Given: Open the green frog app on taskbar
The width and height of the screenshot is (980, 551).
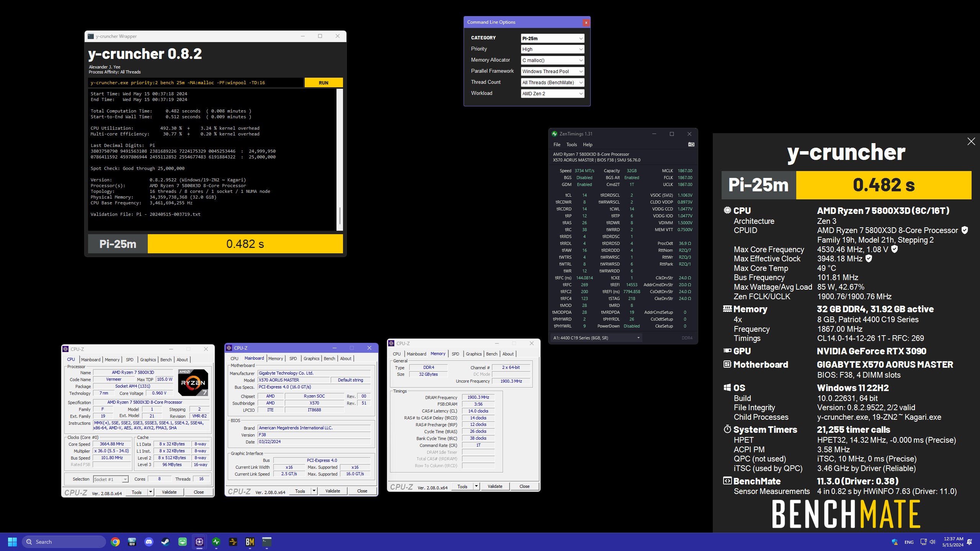Looking at the screenshot, I should point(183,542).
